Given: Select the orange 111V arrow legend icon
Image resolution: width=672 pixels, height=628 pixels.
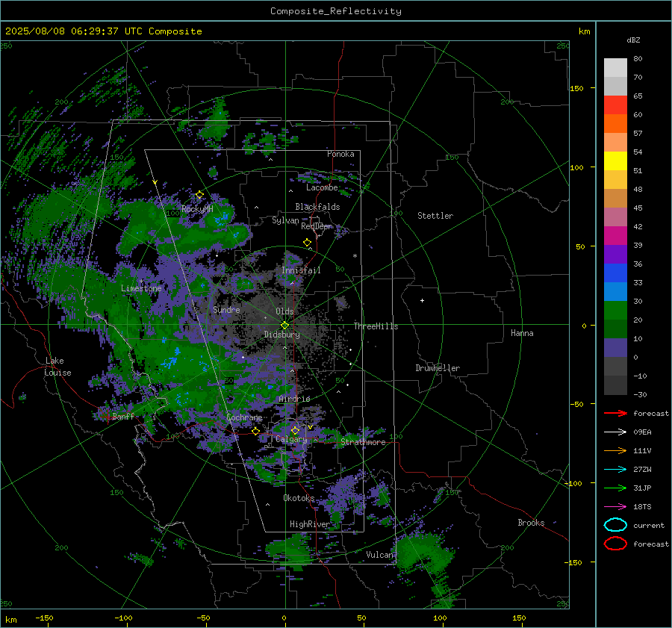Looking at the screenshot, I should pyautogui.click(x=615, y=450).
